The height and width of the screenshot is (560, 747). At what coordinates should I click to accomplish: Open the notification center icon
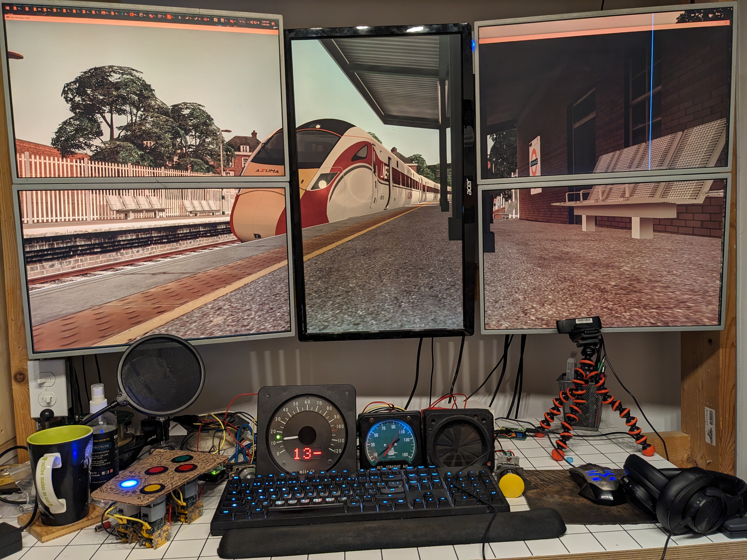(273, 24)
